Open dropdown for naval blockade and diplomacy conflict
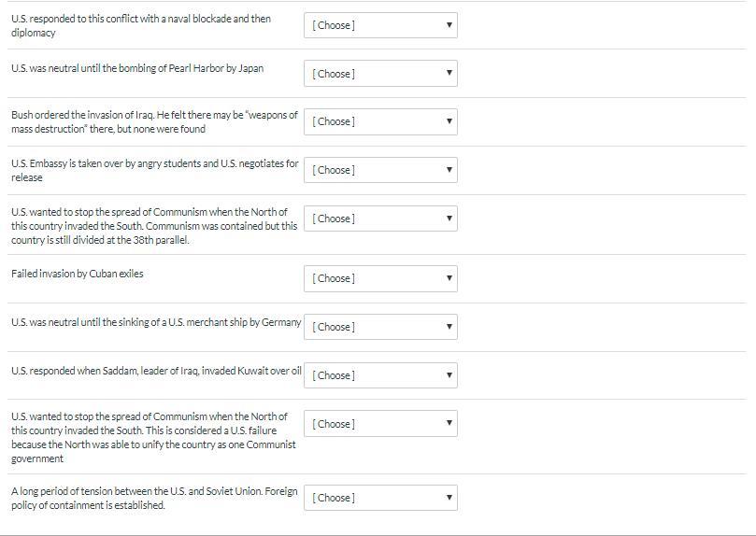756x536 pixels. coord(380,25)
